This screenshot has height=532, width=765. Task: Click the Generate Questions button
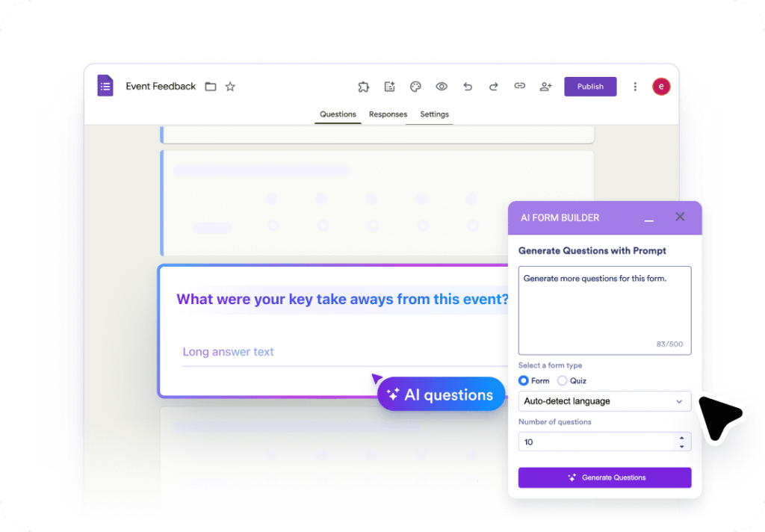click(x=604, y=477)
